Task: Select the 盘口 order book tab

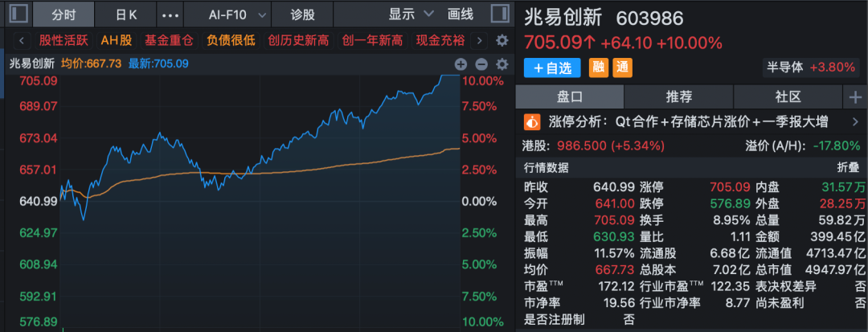Action: pyautogui.click(x=570, y=98)
